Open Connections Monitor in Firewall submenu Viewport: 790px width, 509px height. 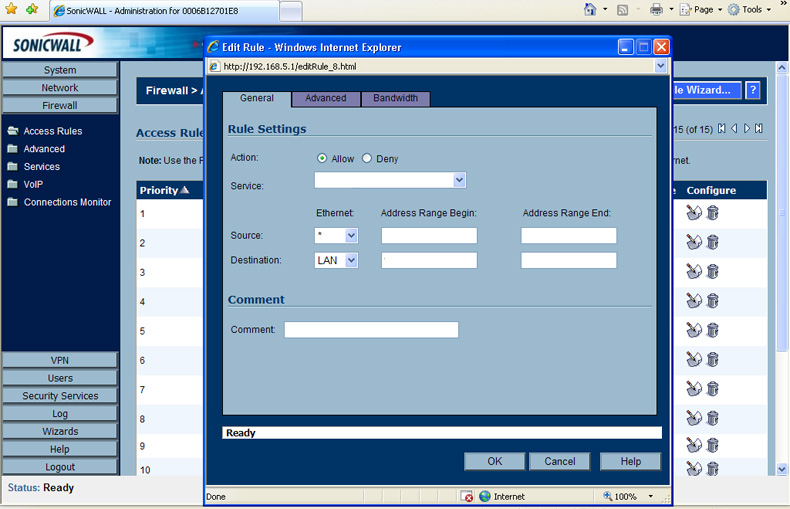[x=67, y=202]
